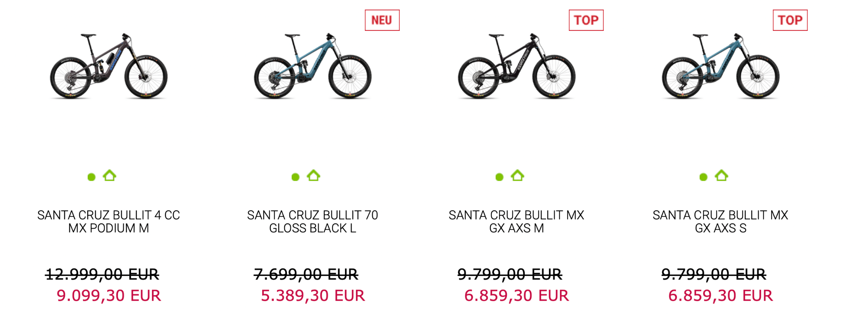Click green availability dot for Bullit 4 CC MX Podium
Viewport: 868px width, 316px height.
92,177
